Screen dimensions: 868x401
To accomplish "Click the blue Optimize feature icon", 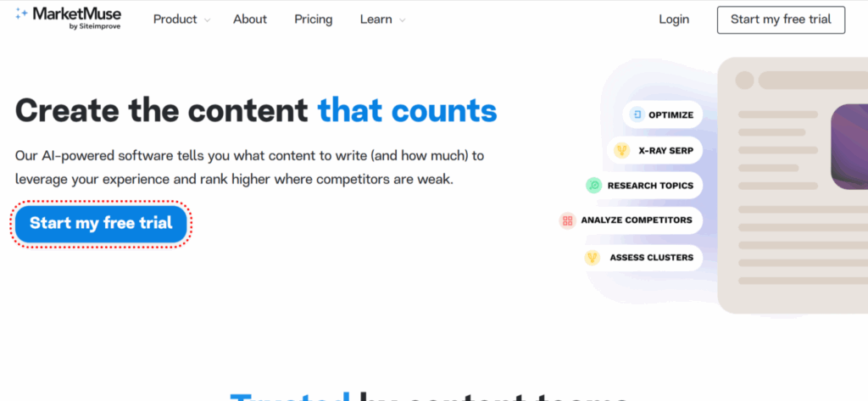I will point(637,114).
